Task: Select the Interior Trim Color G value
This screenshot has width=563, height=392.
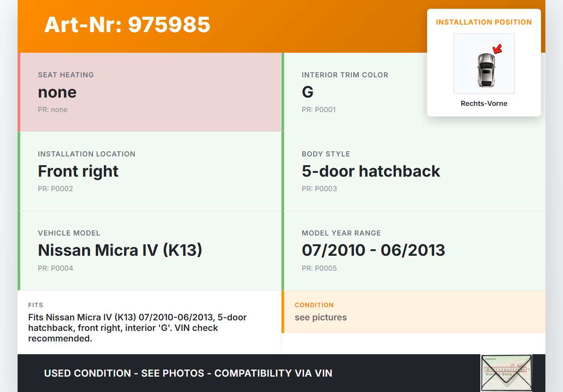Action: [307, 92]
